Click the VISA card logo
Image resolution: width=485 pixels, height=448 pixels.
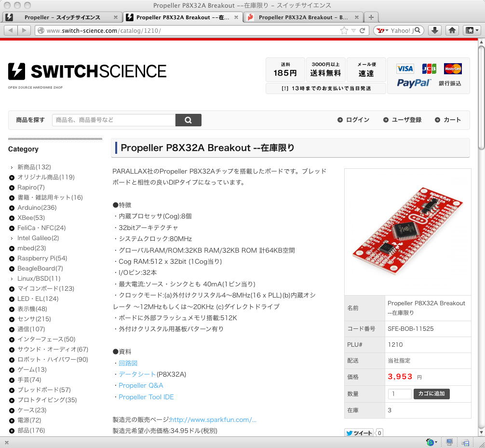tap(405, 68)
